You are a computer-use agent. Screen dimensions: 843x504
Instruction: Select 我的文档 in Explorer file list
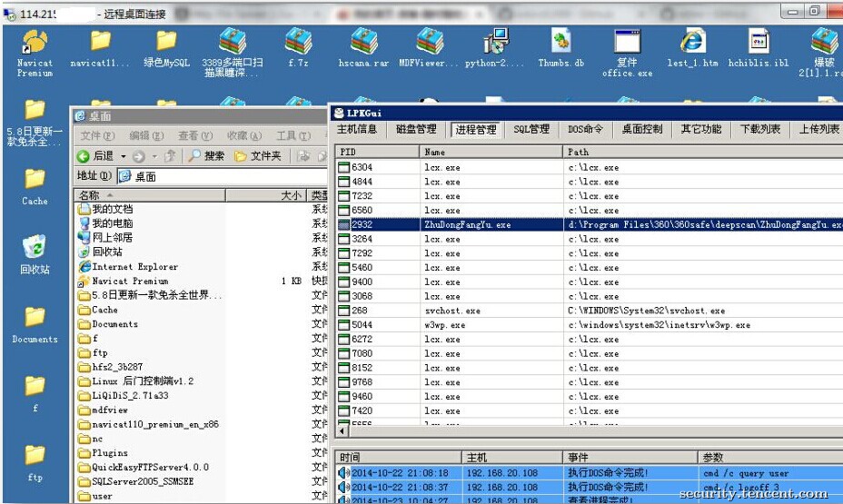105,209
